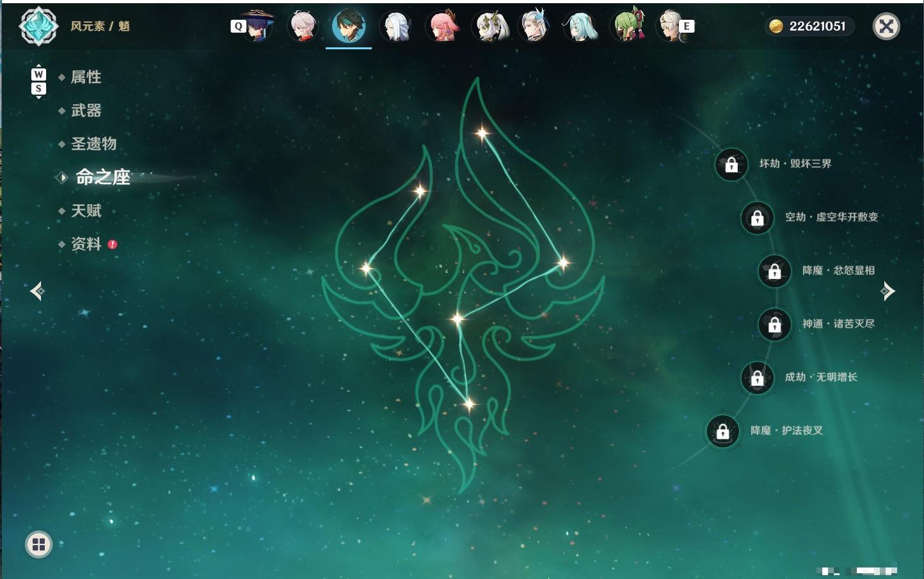Switch to Neuvillette's portrait with the blue feather
Viewport: 924px width, 579px height.
pos(535,26)
